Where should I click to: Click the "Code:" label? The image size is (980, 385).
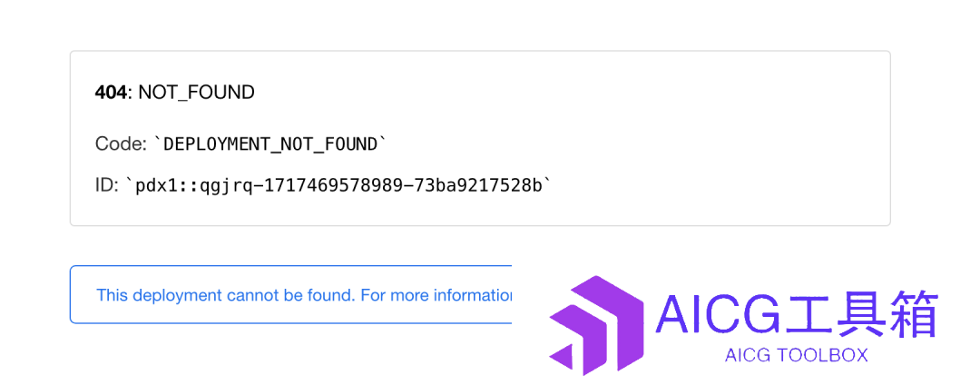pyautogui.click(x=121, y=143)
